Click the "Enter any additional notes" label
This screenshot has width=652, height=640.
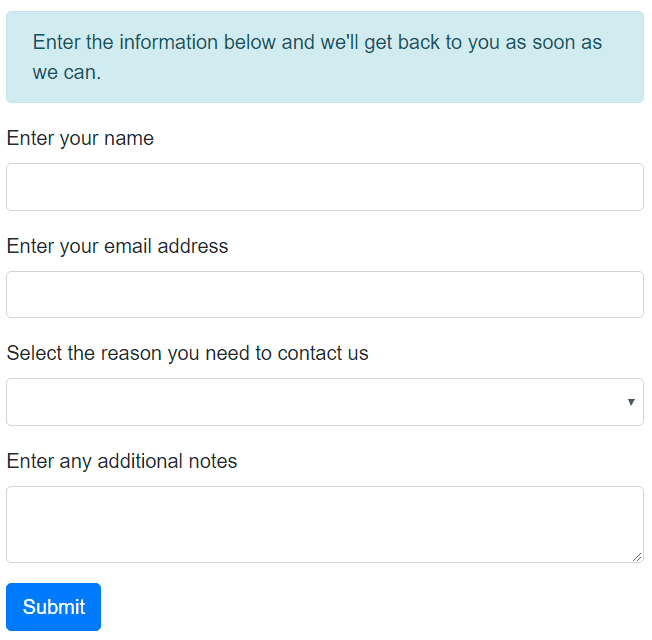click(x=122, y=461)
